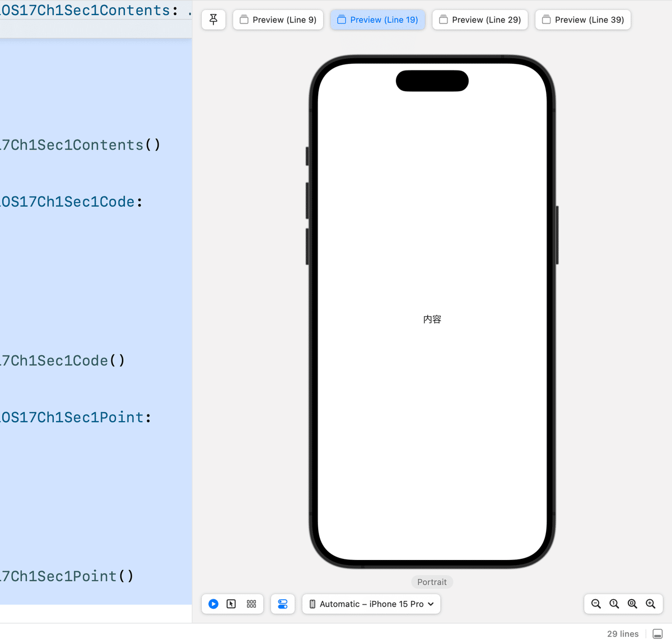Image resolution: width=672 pixels, height=644 pixels.
Task: Open canvas device settings
Action: pyautogui.click(x=283, y=604)
